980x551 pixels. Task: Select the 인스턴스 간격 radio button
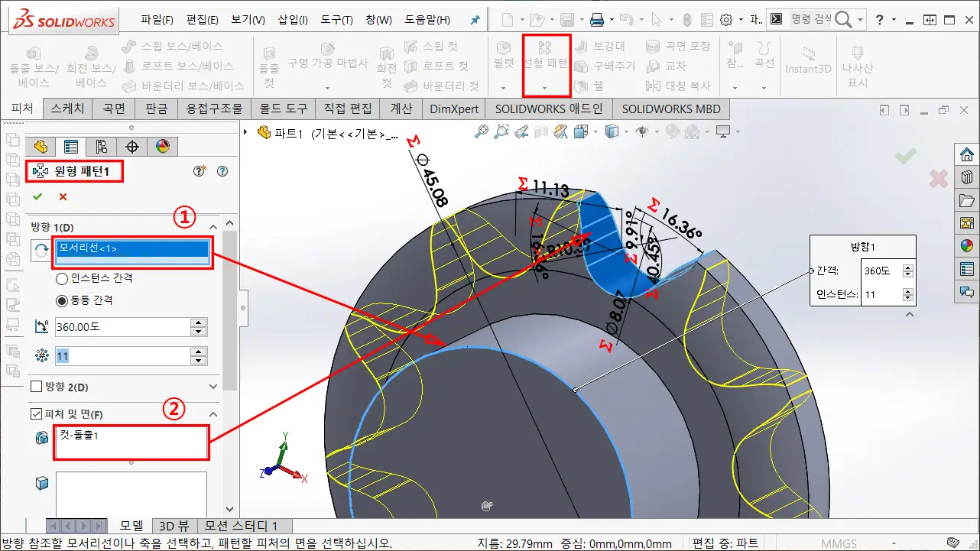pos(62,278)
